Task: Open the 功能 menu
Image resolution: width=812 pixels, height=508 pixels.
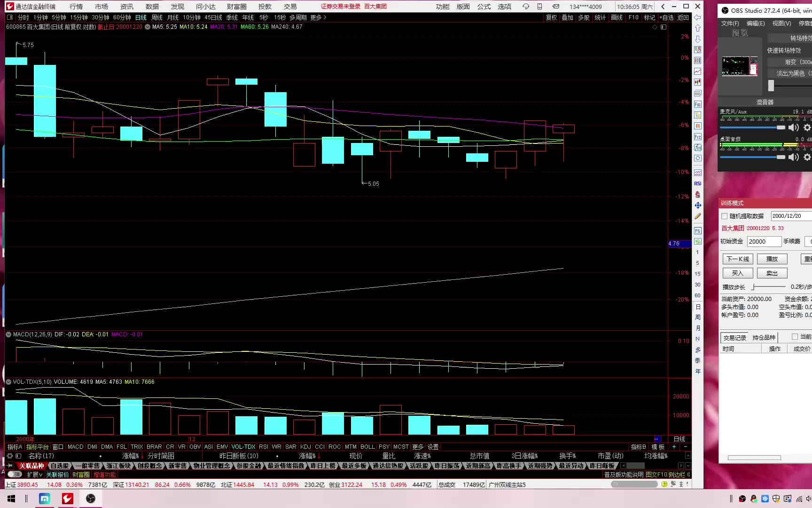Action: pos(443,7)
